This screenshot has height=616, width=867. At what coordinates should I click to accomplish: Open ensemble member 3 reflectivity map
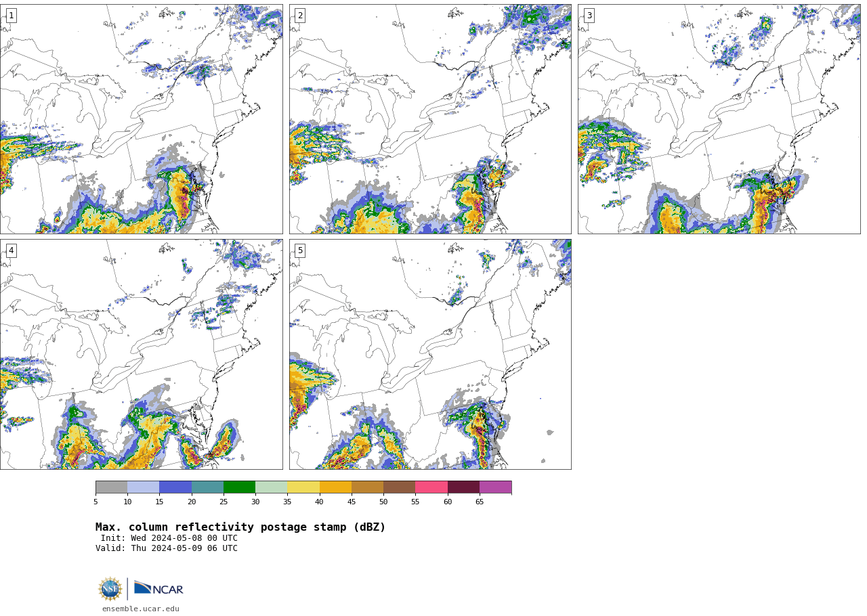[719, 119]
